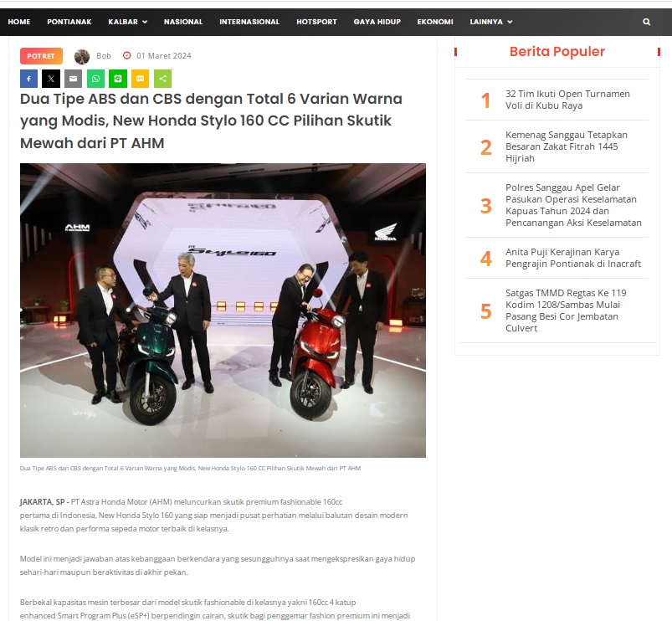Open Polres Sanggau Apel Gelar Pasukan story
Image resolution: width=672 pixels, height=621 pixels.
click(x=573, y=205)
